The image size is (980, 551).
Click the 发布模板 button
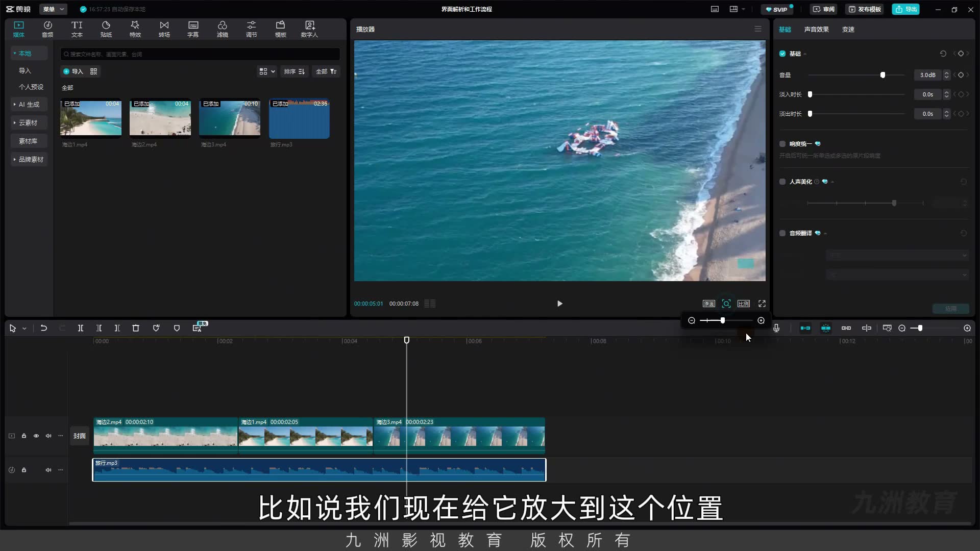[x=864, y=9]
